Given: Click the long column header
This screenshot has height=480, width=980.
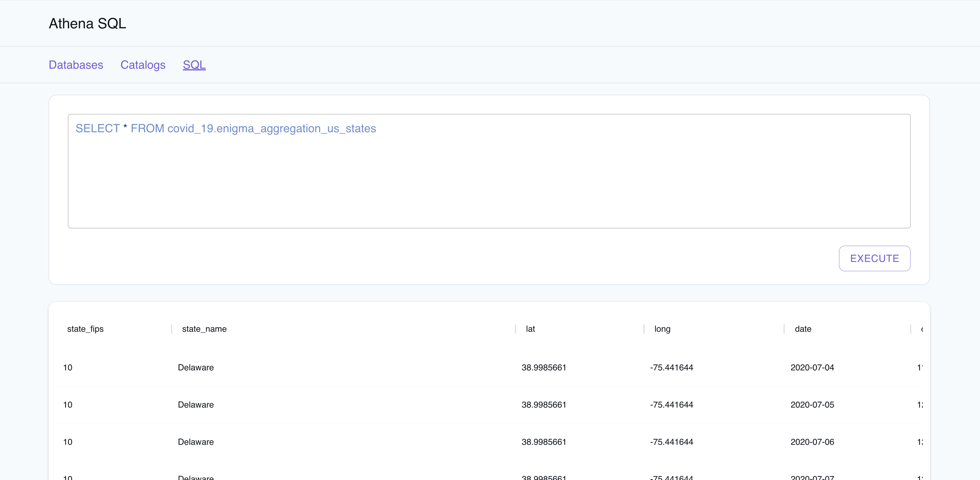Looking at the screenshot, I should (x=662, y=329).
